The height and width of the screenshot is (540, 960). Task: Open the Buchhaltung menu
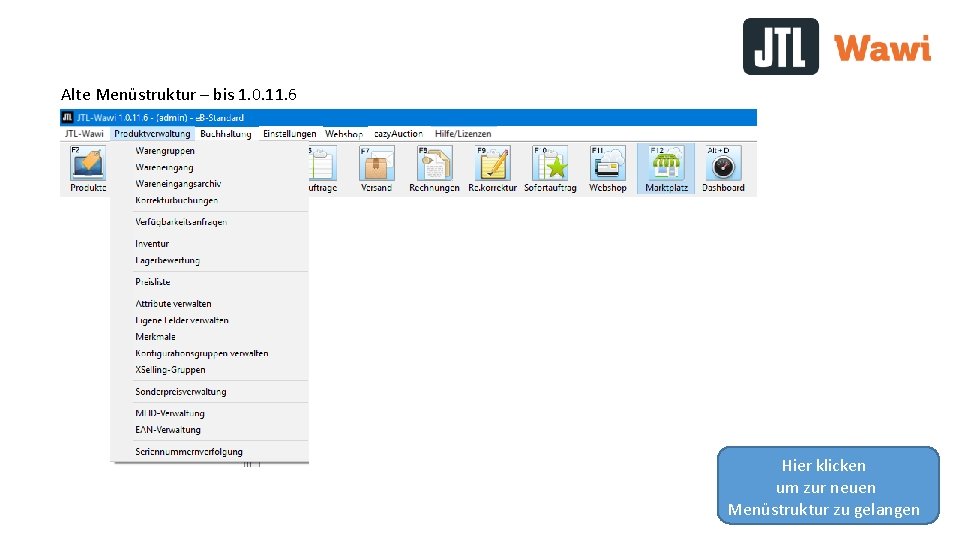click(226, 133)
